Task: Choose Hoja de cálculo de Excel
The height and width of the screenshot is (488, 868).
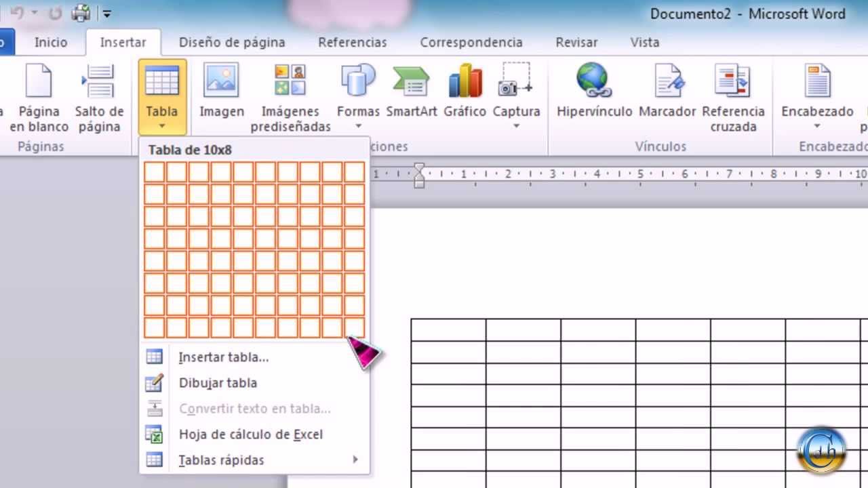Action: [254, 434]
